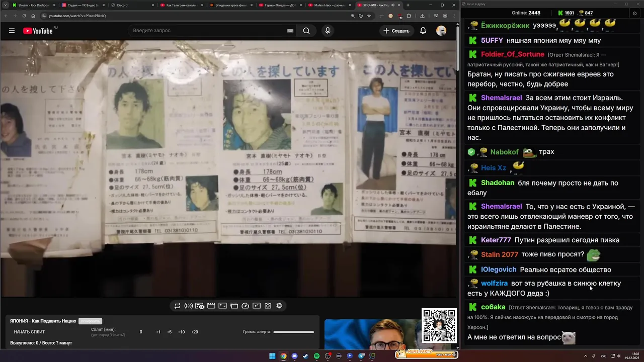Open YouTube notifications bell
Screen dimensions: 644x362
pos(423,31)
